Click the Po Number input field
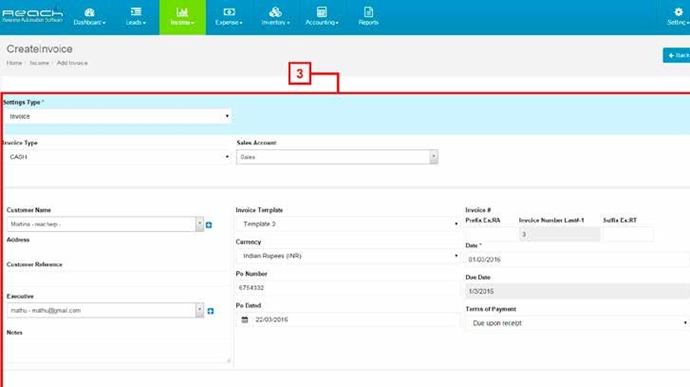690x387 pixels. (x=348, y=287)
